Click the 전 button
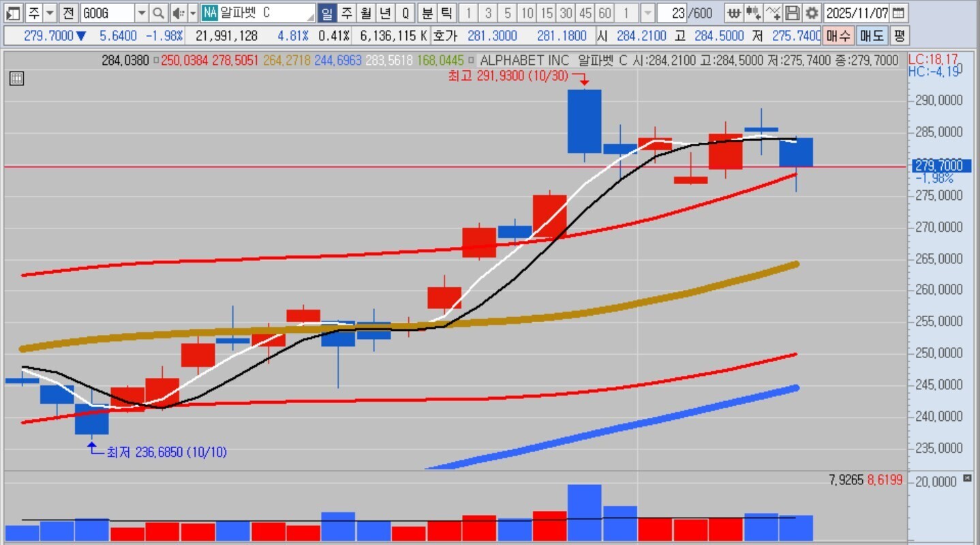Viewport: 980px width, 545px height. [x=68, y=13]
